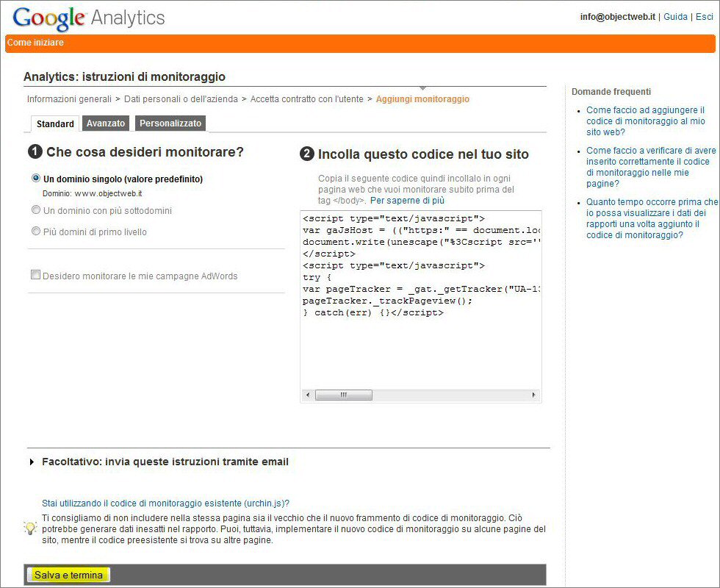Enable AdWords campaign monitoring checkbox
Screen dimensions: 720x588
(35, 276)
